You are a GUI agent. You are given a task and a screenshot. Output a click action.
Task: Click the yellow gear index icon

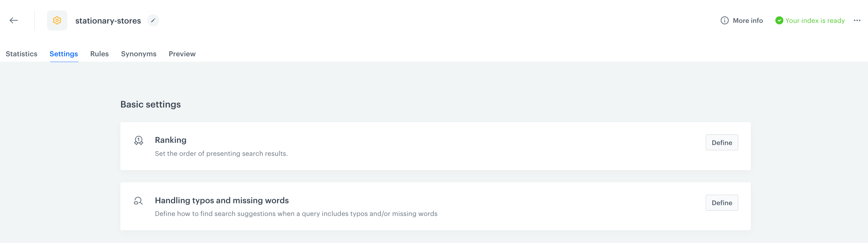coord(57,20)
